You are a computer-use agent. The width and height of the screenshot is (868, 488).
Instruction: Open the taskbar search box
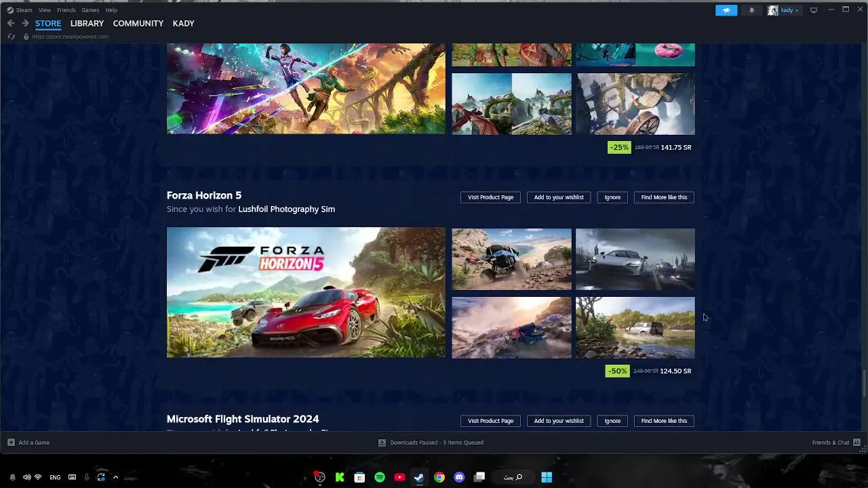[513, 477]
